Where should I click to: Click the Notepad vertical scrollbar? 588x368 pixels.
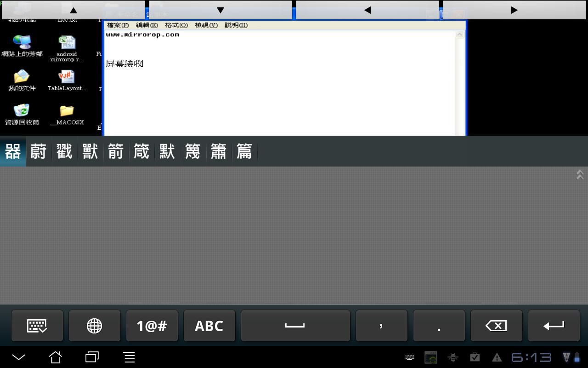[x=459, y=83]
